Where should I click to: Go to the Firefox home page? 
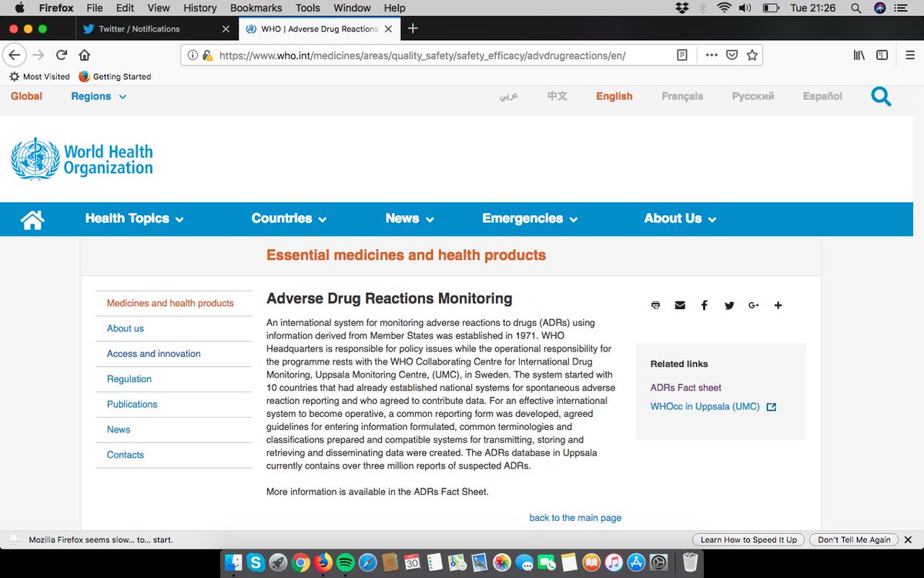tap(85, 55)
